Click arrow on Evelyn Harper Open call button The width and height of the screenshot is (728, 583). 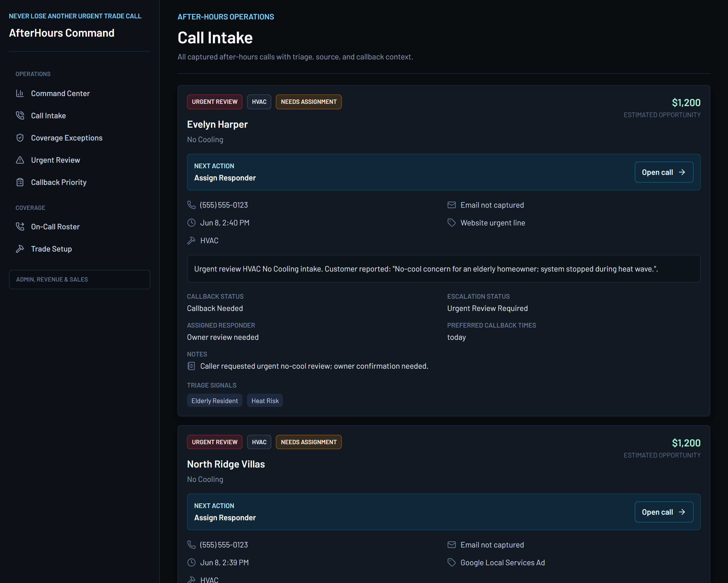pyautogui.click(x=682, y=172)
